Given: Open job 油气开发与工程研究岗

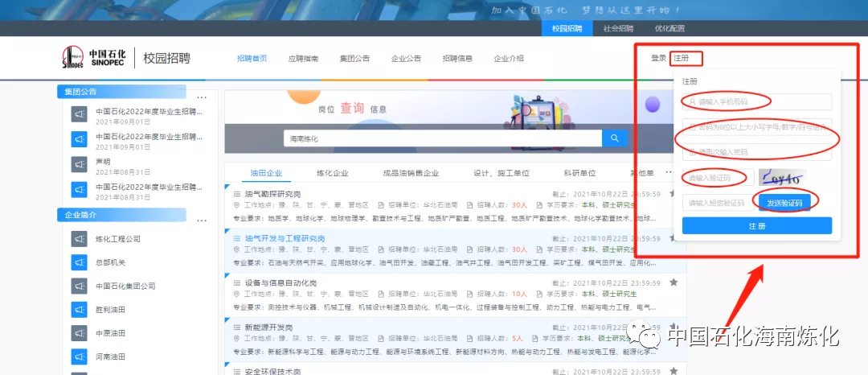Looking at the screenshot, I should [x=285, y=239].
